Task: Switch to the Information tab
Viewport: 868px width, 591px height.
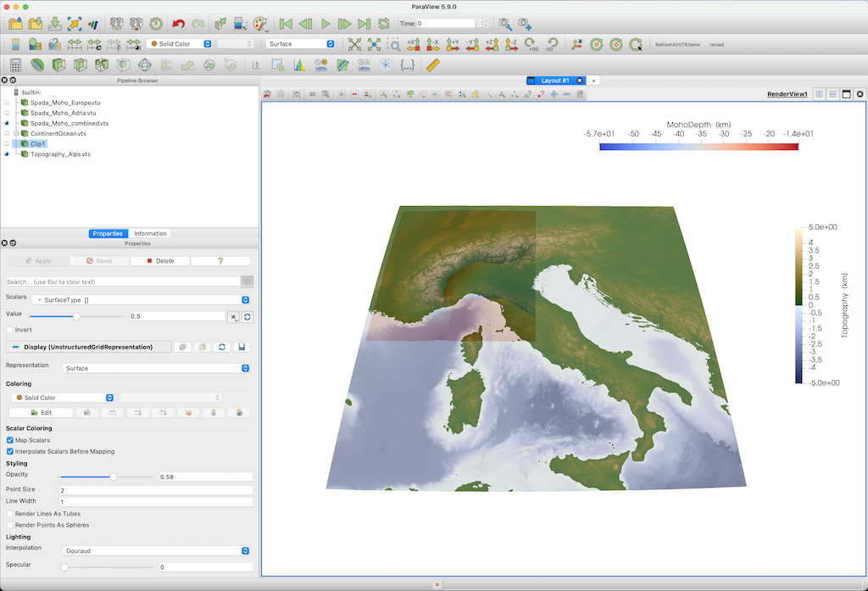Action: point(150,233)
